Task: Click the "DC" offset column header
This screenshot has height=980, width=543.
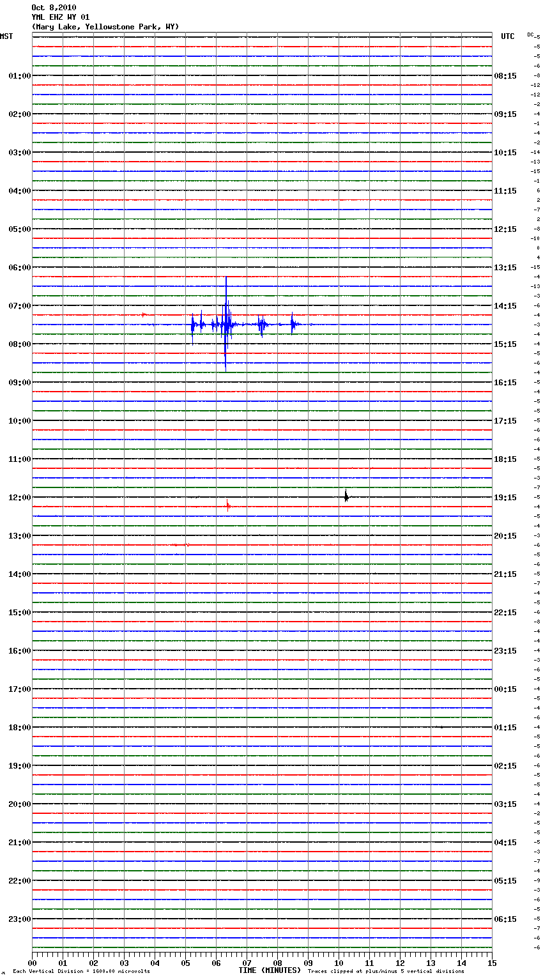Action: 530,34
